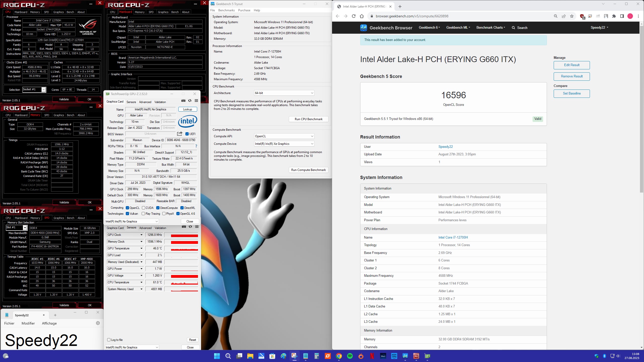Open the Affichage menu in Notepad
Viewport: 644px width, 362px height.
pyautogui.click(x=49, y=323)
